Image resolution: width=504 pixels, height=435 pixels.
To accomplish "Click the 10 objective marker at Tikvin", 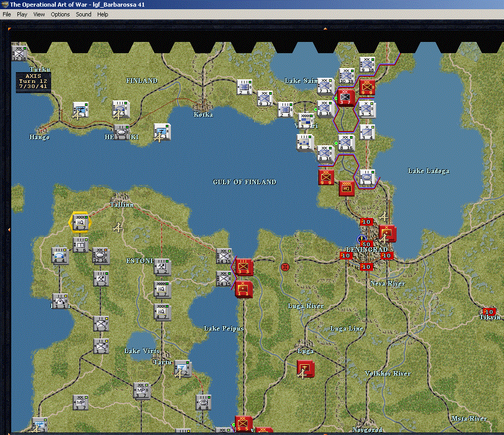I will click(x=489, y=312).
